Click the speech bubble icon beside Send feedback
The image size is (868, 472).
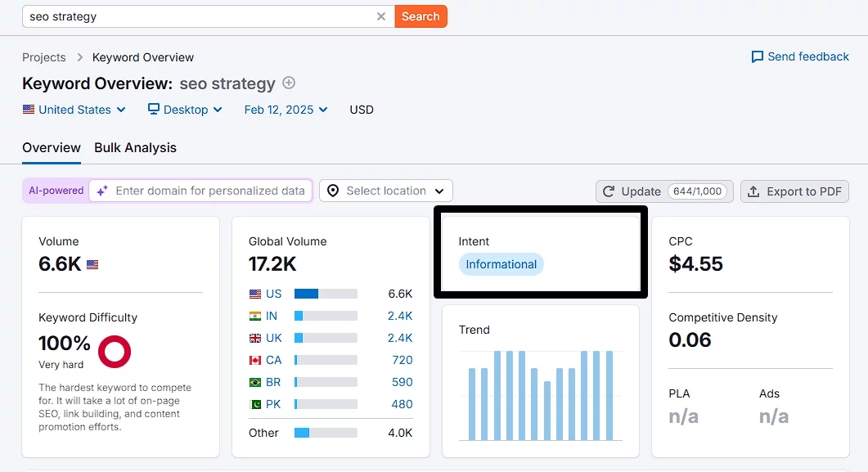[x=757, y=57]
